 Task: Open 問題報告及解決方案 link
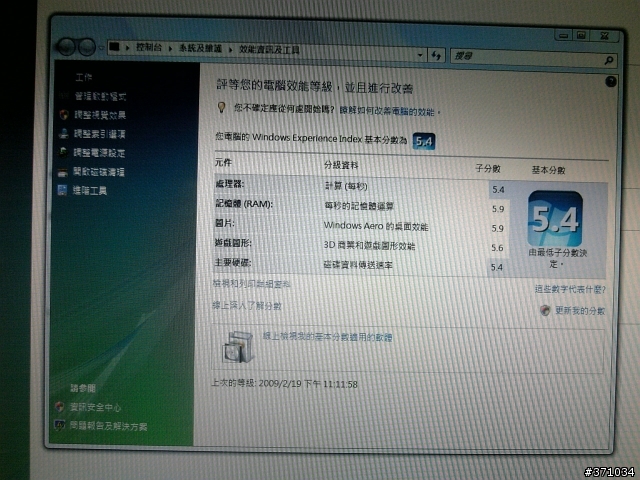point(109,426)
